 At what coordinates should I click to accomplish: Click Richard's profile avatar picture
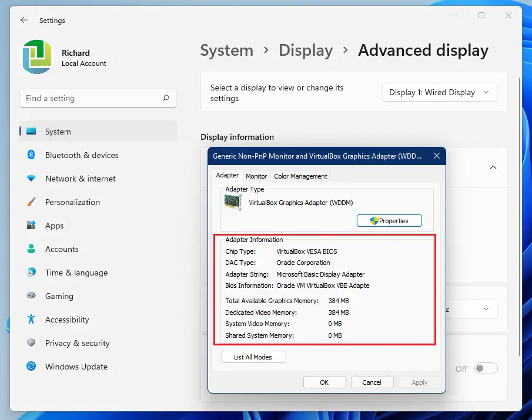tap(37, 56)
